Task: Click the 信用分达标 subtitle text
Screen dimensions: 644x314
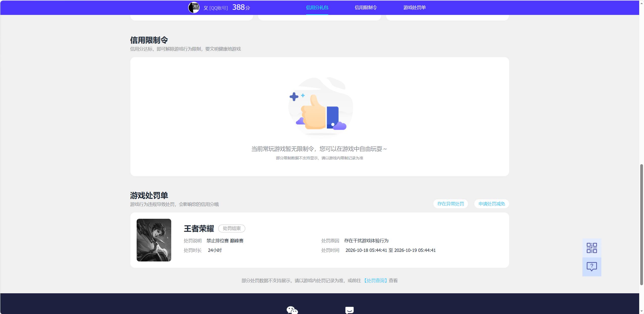Action: point(185,49)
